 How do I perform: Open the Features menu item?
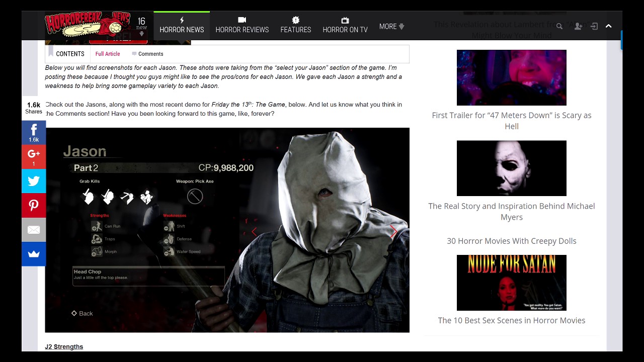pos(296,25)
